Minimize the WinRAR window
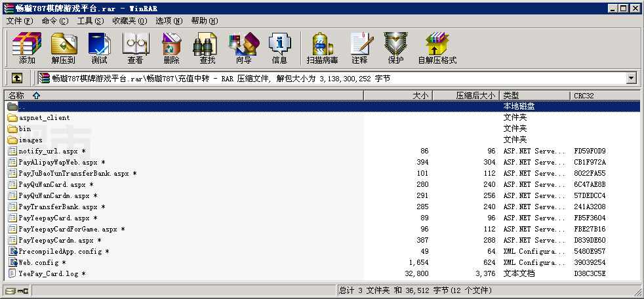Screen dimensions: 644x299 [x=614, y=9]
